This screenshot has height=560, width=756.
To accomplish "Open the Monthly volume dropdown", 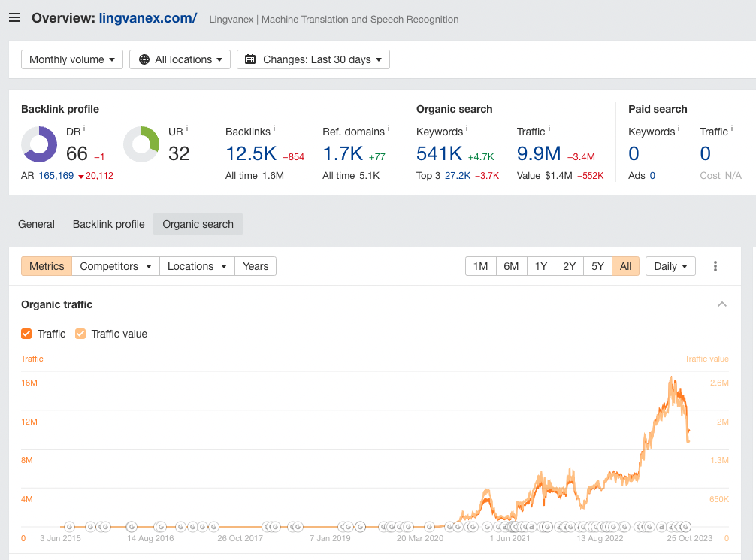I will [72, 59].
